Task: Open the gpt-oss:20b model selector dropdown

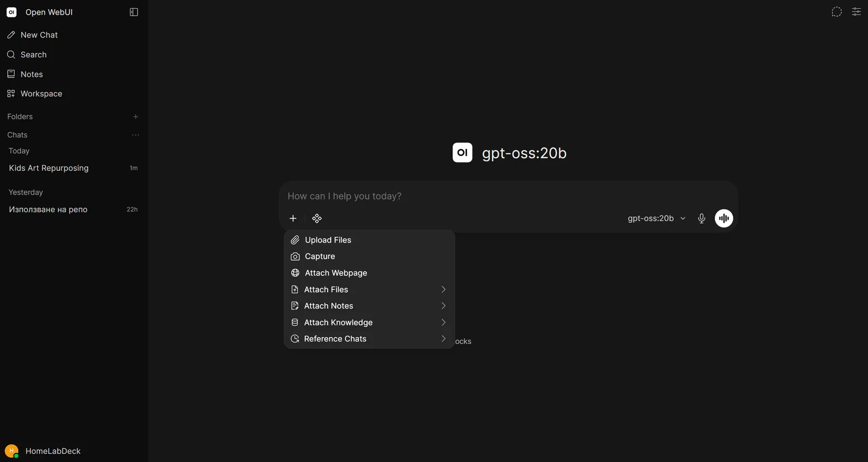Action: point(656,219)
